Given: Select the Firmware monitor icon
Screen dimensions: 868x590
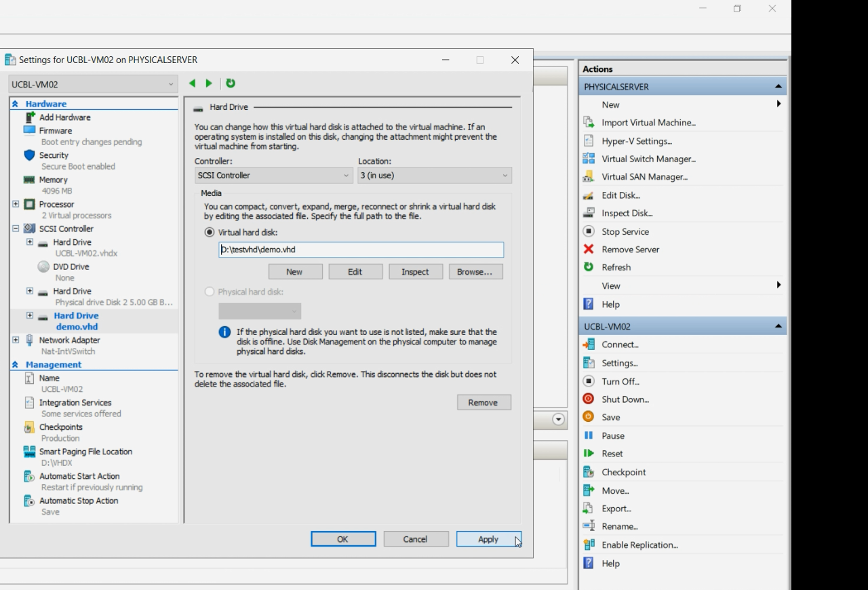Looking at the screenshot, I should [x=29, y=130].
